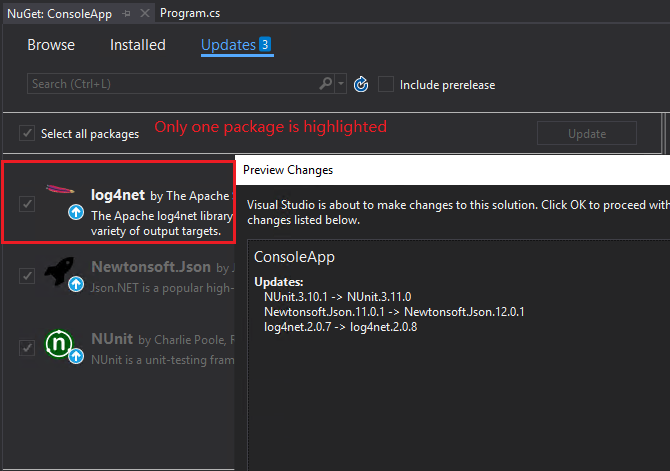The image size is (670, 471).
Task: Uncheck the NUnit package checkbox
Action: 27,348
